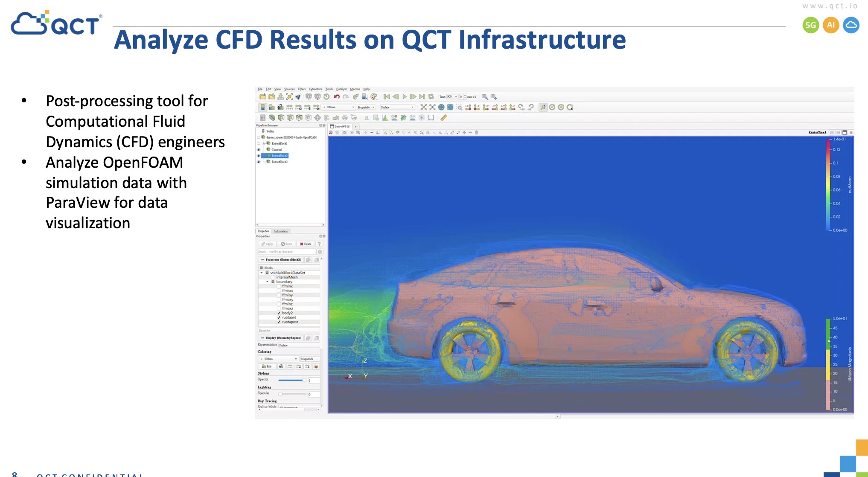Open the Surface representation dropdown in toolbar
This screenshot has height=477, width=868.
(397, 108)
